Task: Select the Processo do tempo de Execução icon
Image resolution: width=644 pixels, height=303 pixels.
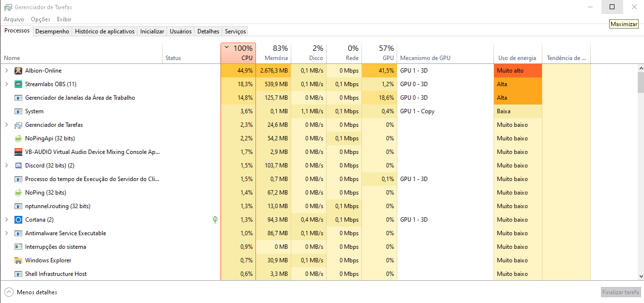Action: tap(18, 179)
